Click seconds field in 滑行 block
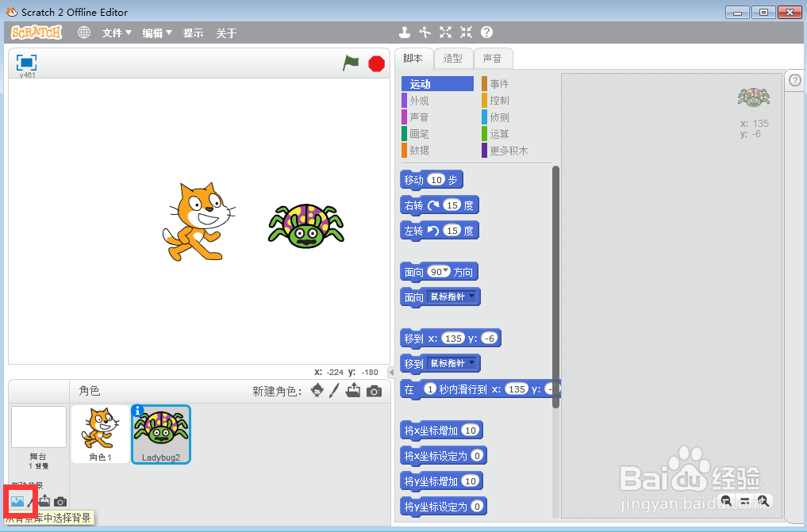This screenshot has width=807, height=532. (x=430, y=389)
